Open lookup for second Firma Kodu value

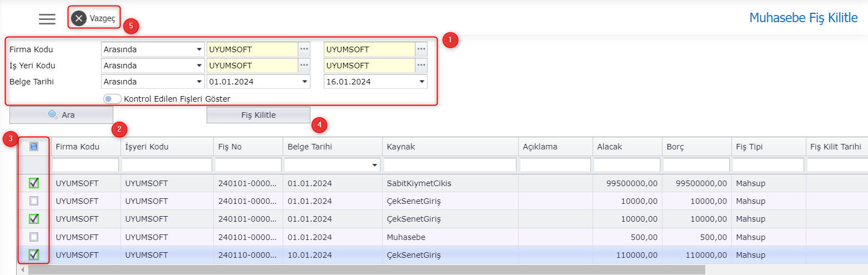[x=422, y=49]
